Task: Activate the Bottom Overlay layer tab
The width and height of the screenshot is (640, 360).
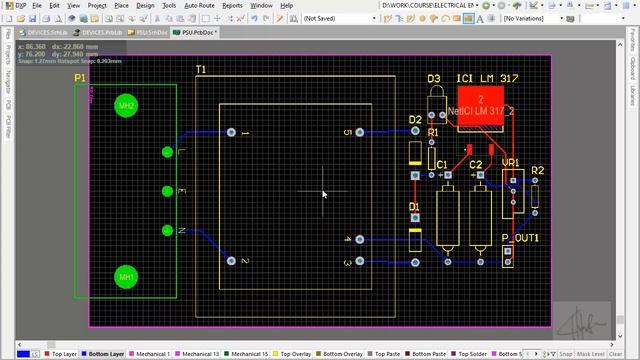Action: 339,354
